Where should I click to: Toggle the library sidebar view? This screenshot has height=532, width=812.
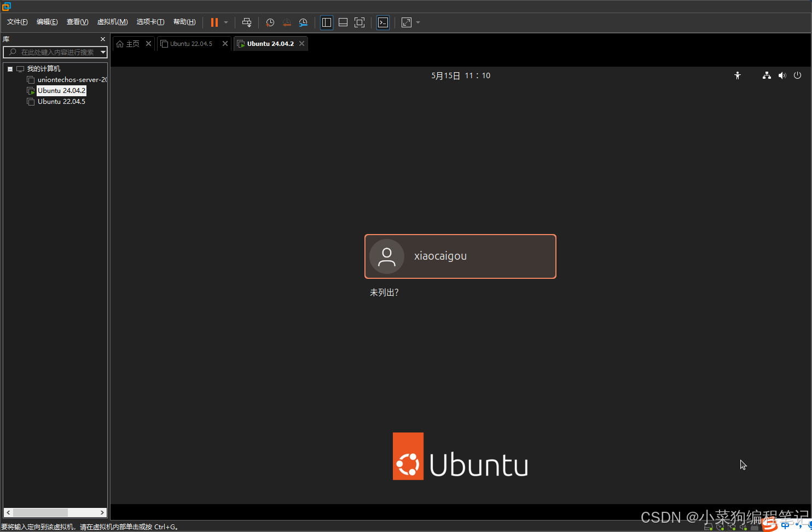tap(327, 22)
